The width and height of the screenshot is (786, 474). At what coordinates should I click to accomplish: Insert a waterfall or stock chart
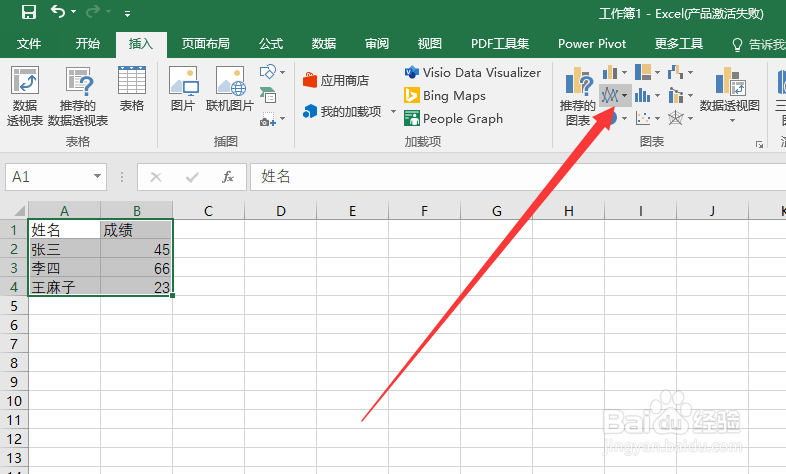(676, 72)
